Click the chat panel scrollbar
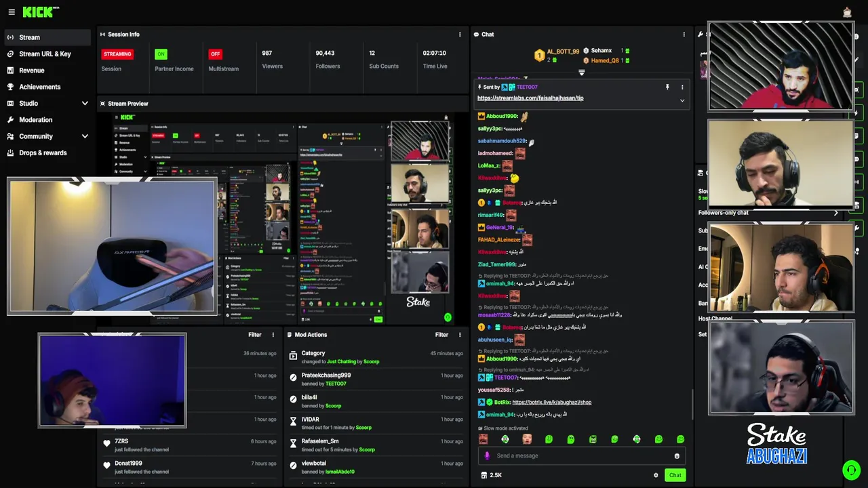The image size is (868, 488). (x=692, y=404)
